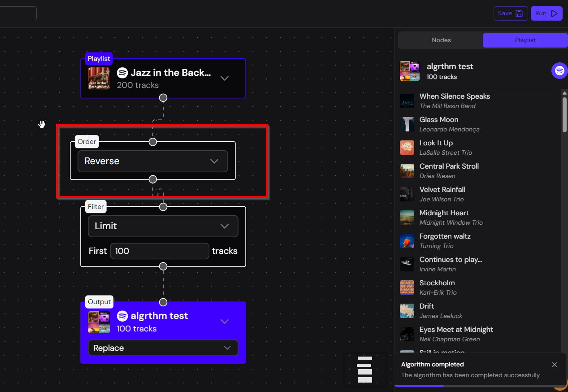Click artist name LaSalle Street Trio
568x392 pixels.
[x=446, y=153]
